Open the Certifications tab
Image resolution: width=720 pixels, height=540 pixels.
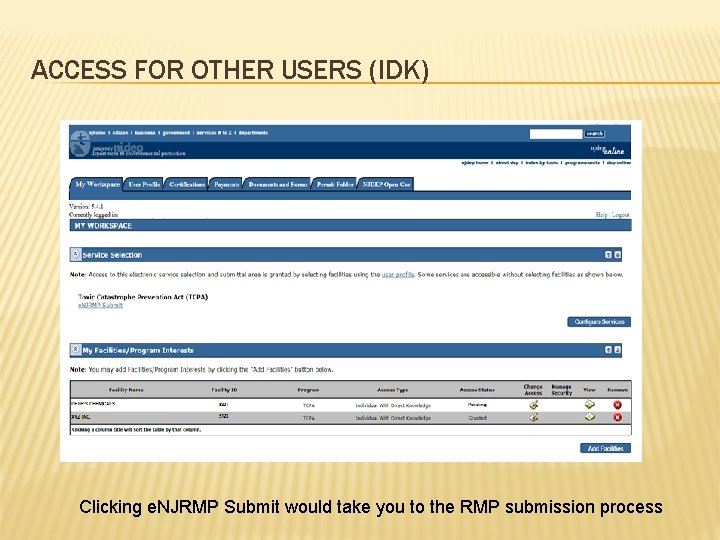[x=187, y=185]
